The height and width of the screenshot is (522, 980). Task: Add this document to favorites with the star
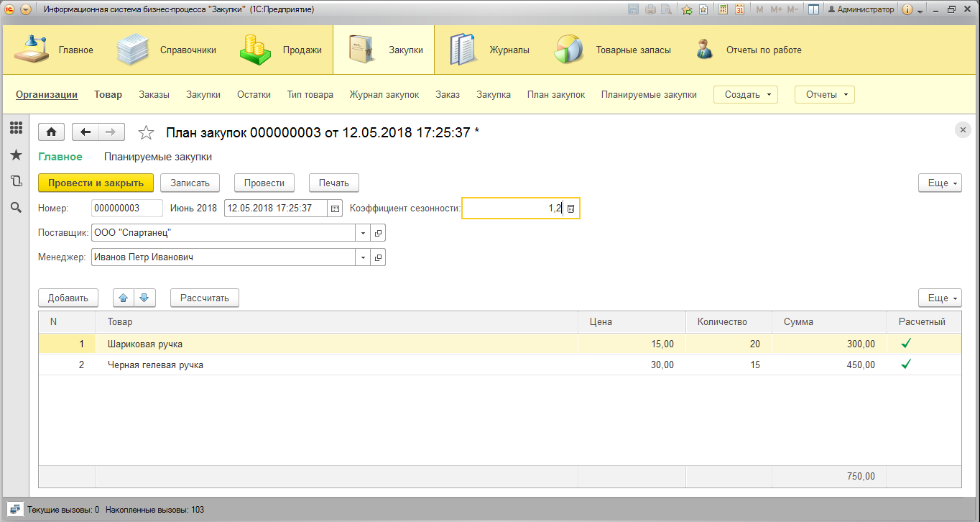(146, 132)
